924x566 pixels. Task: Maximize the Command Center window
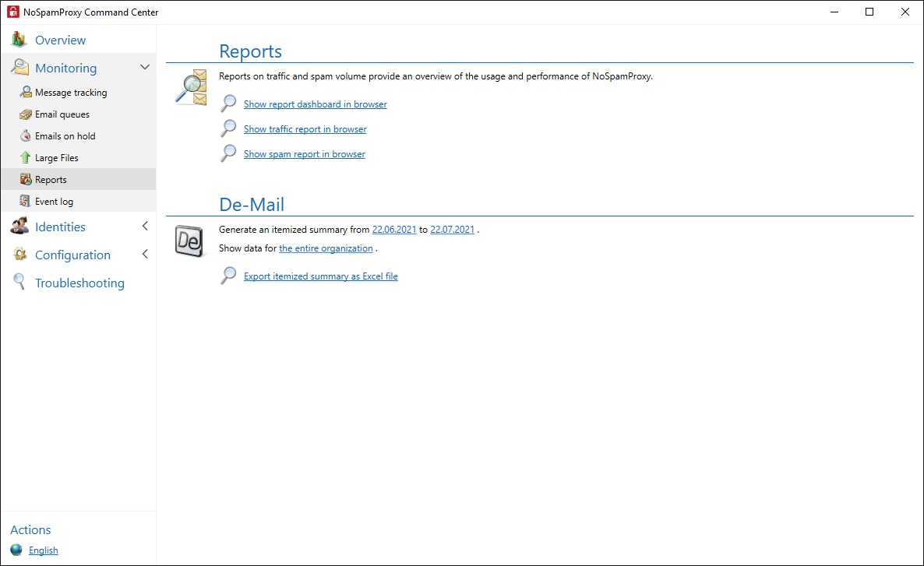(x=869, y=12)
